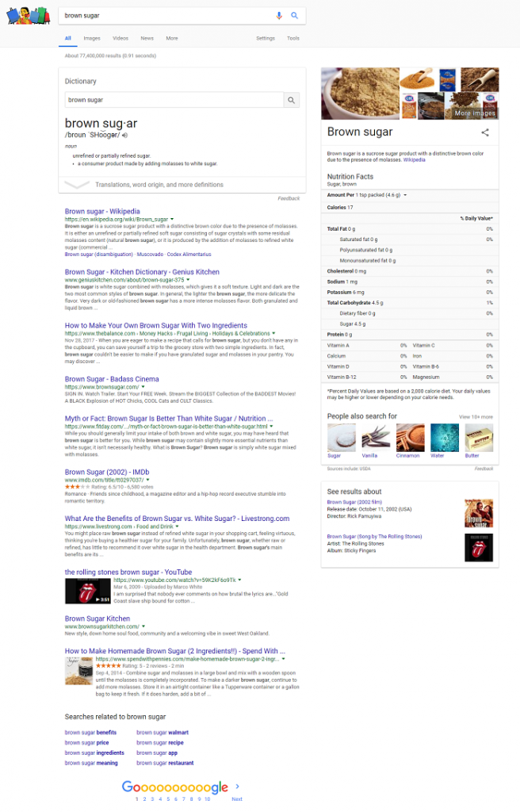Screen dimensions: 520x812
Task: Open the amount per serving size dropdown
Action: [x=405, y=195]
